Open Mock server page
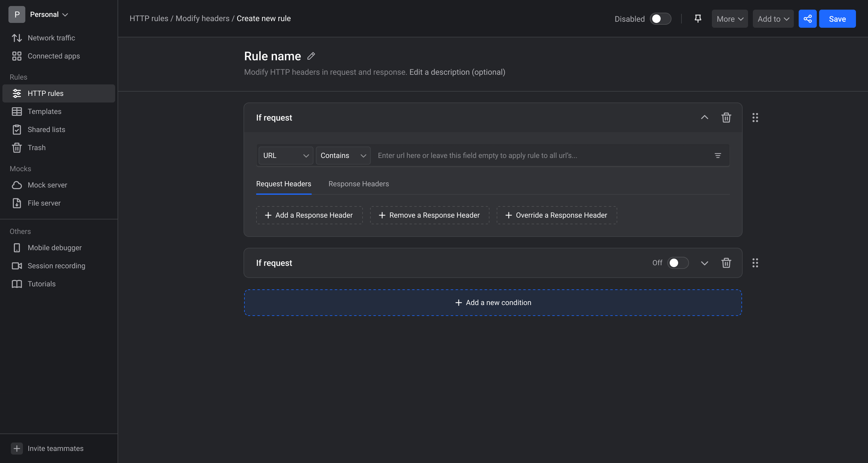 click(x=59, y=185)
